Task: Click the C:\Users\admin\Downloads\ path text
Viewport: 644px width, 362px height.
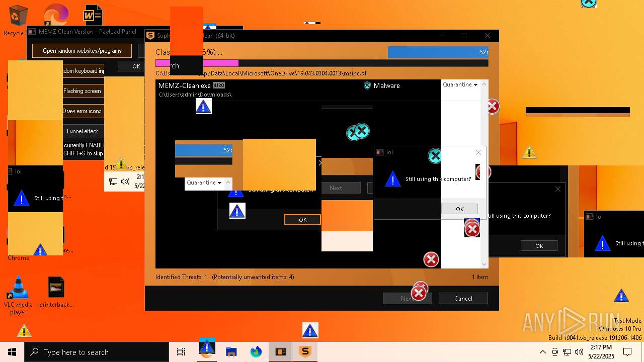Action: point(195,95)
